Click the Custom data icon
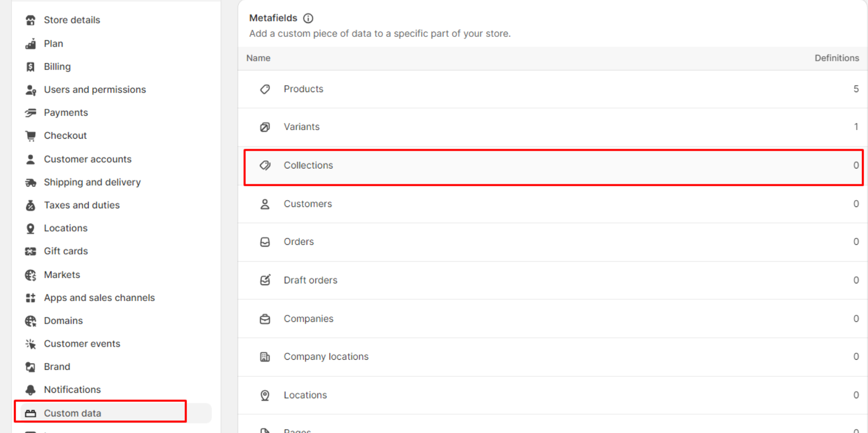This screenshot has width=868, height=433. pos(31,413)
